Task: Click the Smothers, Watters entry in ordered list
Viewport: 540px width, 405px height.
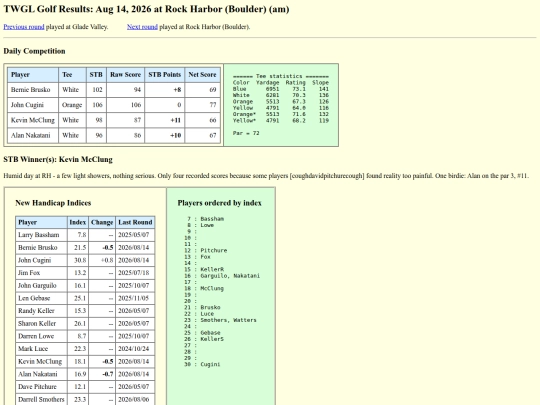Action: (228, 320)
